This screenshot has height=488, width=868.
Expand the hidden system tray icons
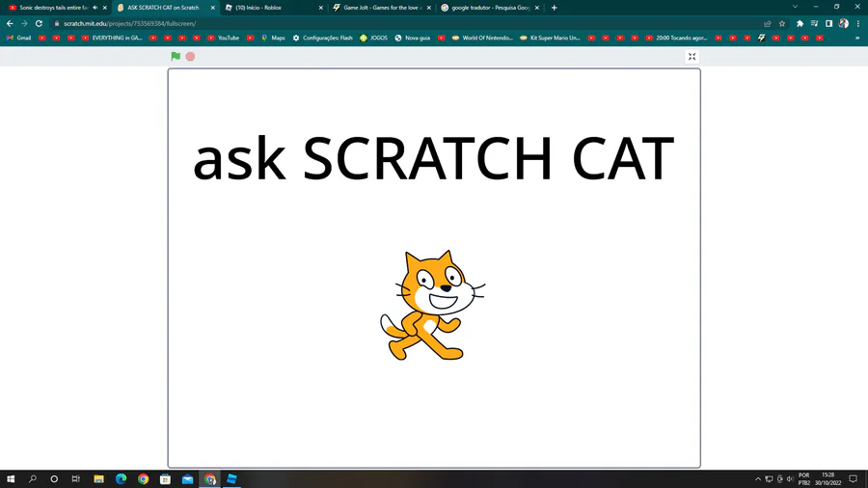coord(758,479)
